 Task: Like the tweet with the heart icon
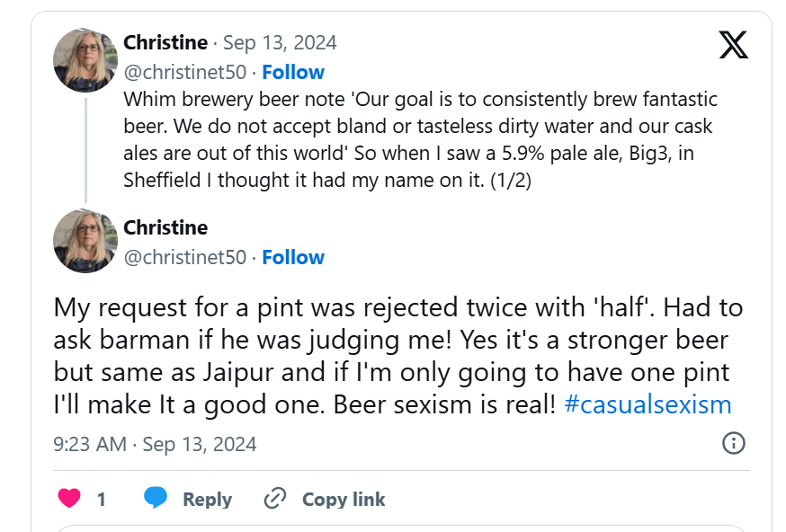(69, 499)
